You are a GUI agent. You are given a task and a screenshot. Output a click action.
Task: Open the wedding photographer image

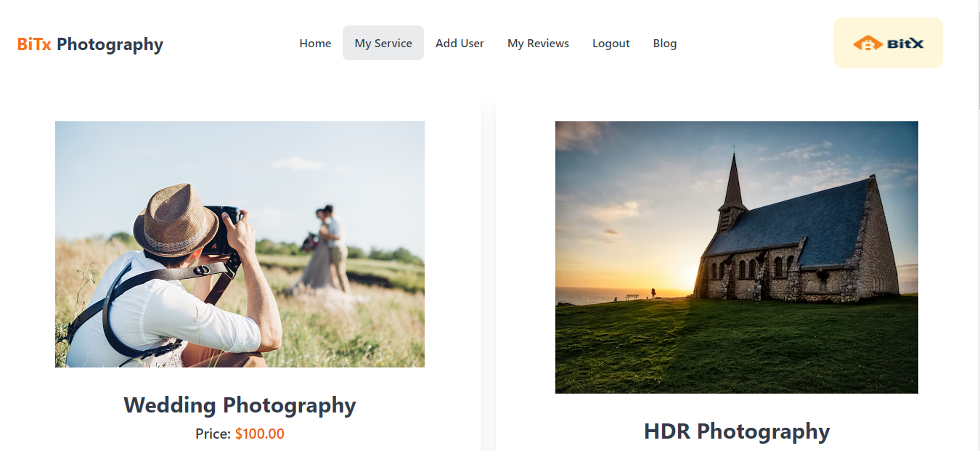click(x=240, y=244)
